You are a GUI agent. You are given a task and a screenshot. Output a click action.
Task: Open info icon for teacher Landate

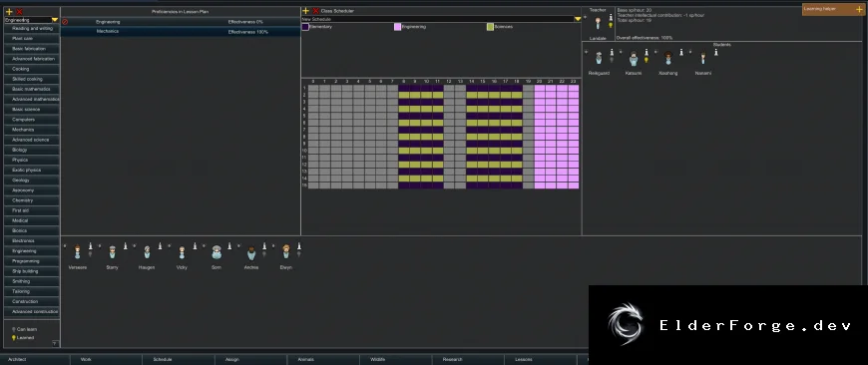tap(611, 17)
